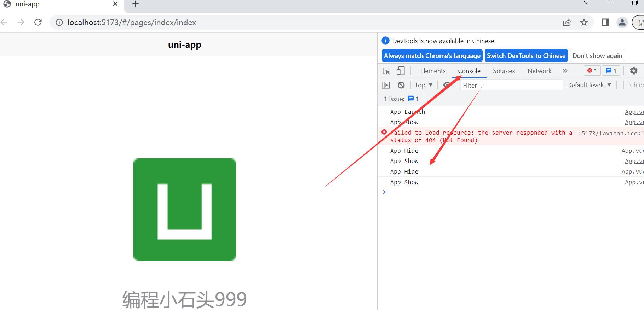
Task: Click the red error count badge
Action: pos(592,71)
